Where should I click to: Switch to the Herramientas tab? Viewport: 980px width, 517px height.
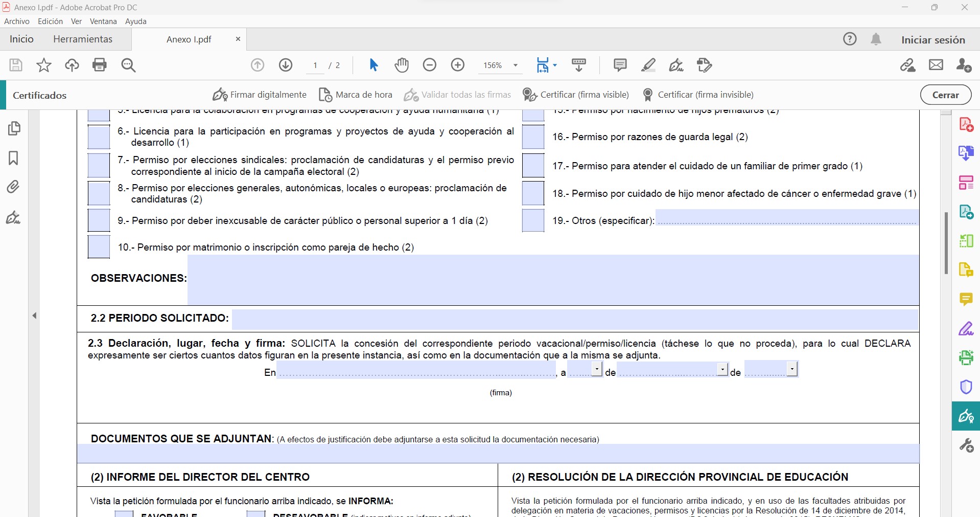coord(83,39)
